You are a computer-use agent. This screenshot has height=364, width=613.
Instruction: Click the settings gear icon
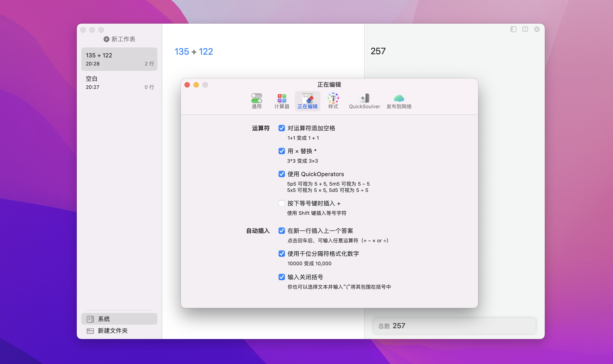[537, 29]
